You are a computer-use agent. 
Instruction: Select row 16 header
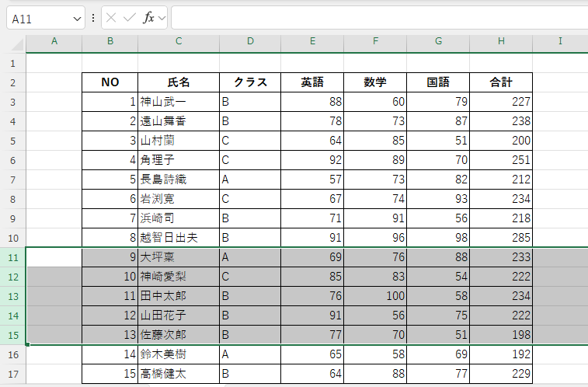12,354
